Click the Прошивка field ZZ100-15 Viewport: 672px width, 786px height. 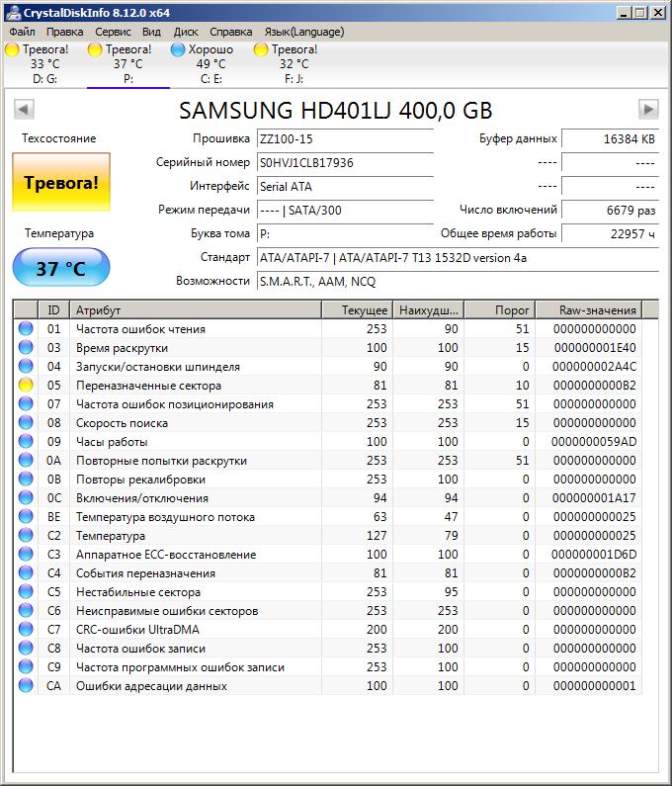[x=345, y=138]
